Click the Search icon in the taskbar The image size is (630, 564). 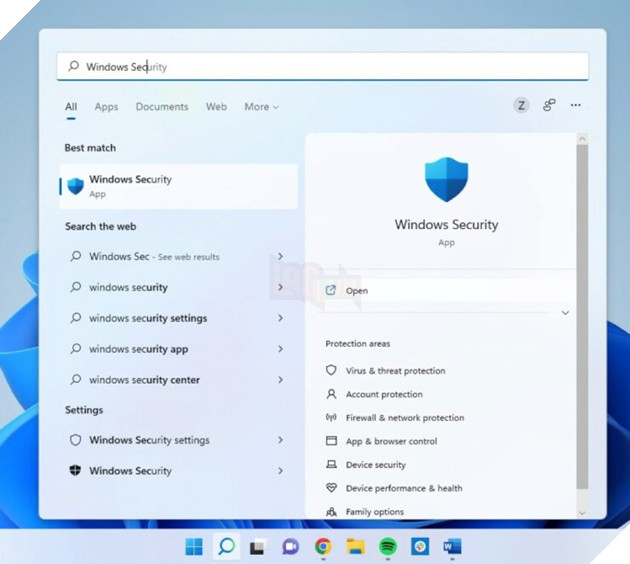click(227, 547)
